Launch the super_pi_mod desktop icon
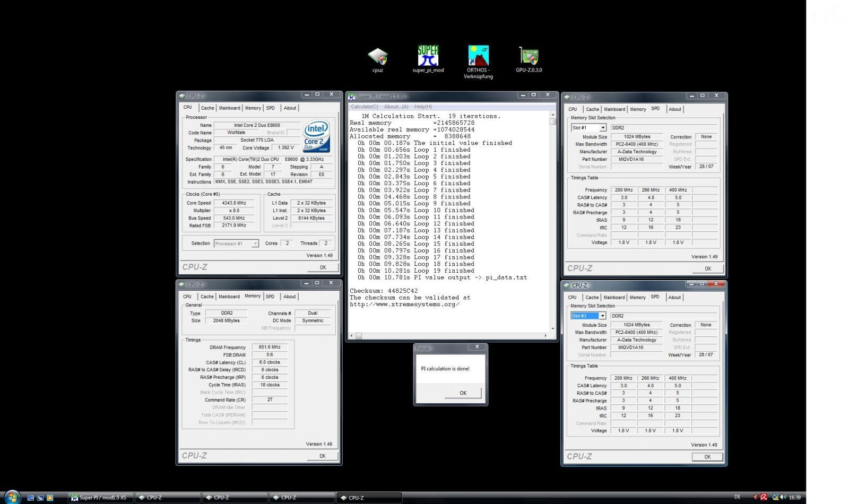This screenshot has width=849, height=504. 428,59
